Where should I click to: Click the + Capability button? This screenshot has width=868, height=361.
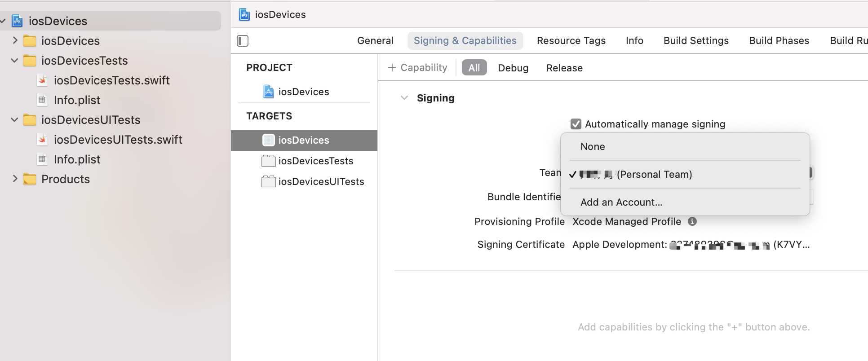coord(418,68)
